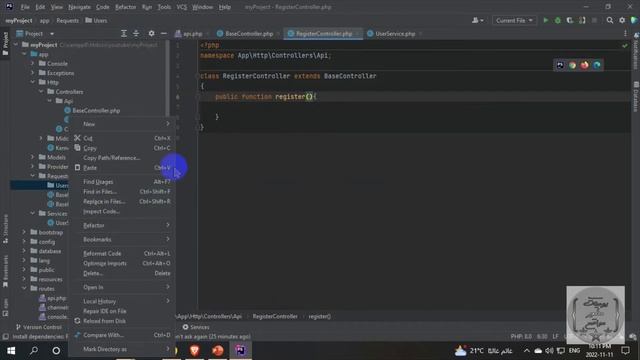Choose Find Usages in context menu

tap(122, 182)
